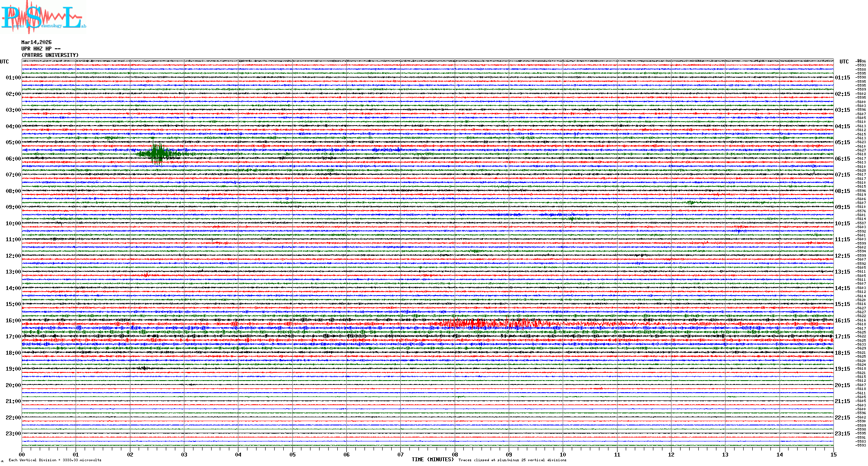This screenshot has width=868, height=466.
Task: Click the TIME (MINUTES) axis title
Action: point(433,460)
